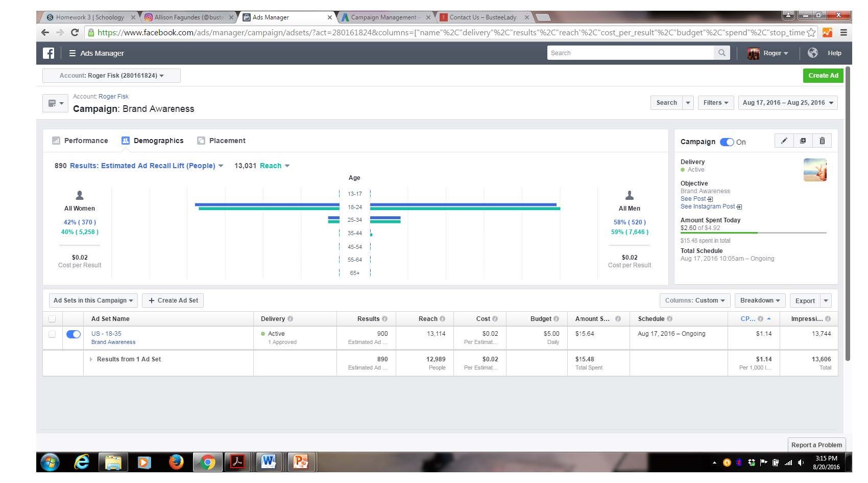Check the select-all header checkbox
The image size is (868, 483).
pos(52,319)
